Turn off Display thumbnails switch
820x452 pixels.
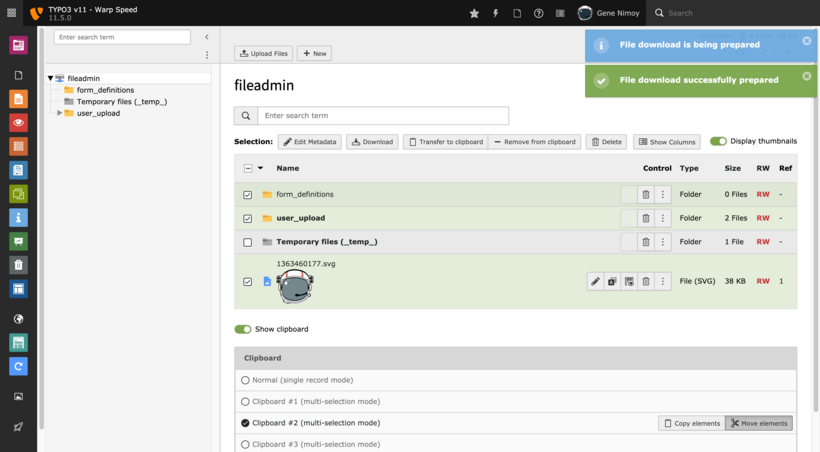coord(718,141)
